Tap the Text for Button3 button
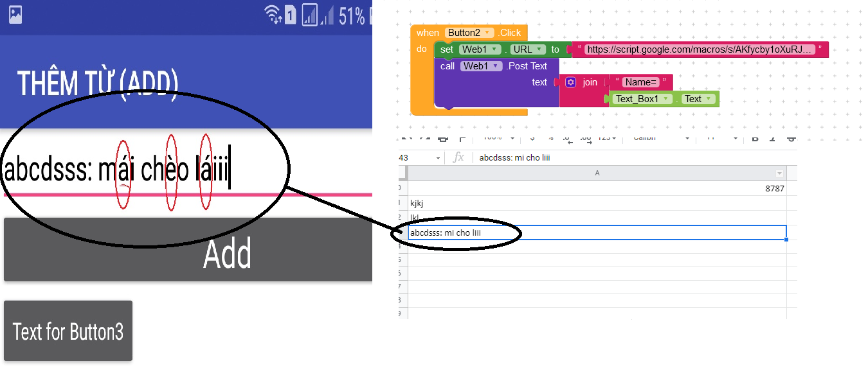The image size is (868, 386). [68, 331]
